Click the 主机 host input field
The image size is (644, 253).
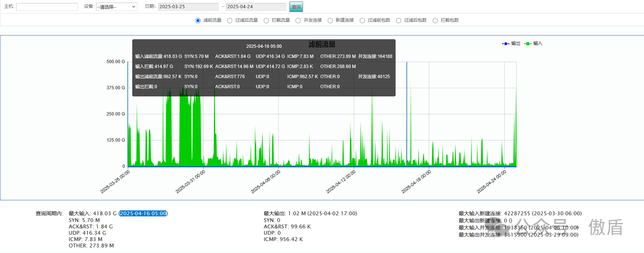(x=47, y=7)
